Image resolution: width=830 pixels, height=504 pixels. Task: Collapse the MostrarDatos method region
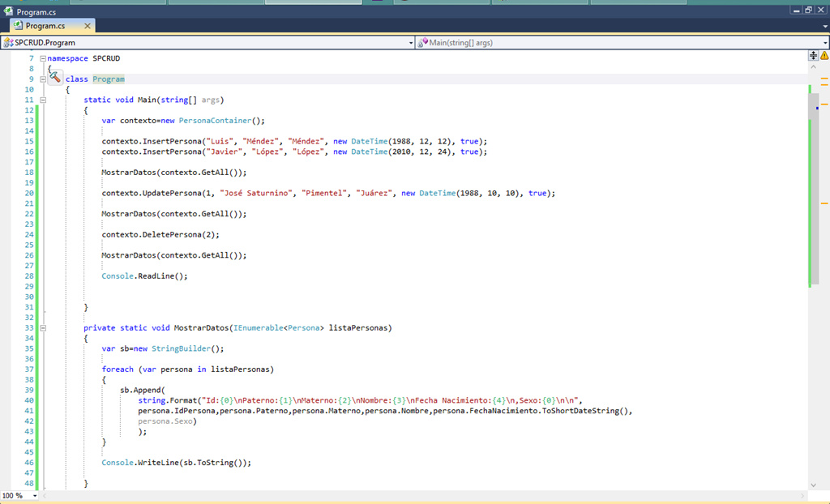(42, 328)
